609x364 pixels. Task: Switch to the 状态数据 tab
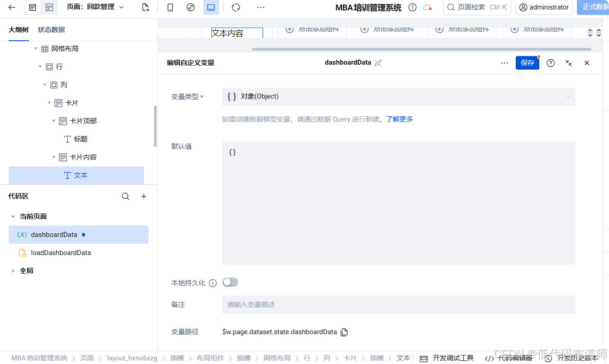pyautogui.click(x=51, y=30)
